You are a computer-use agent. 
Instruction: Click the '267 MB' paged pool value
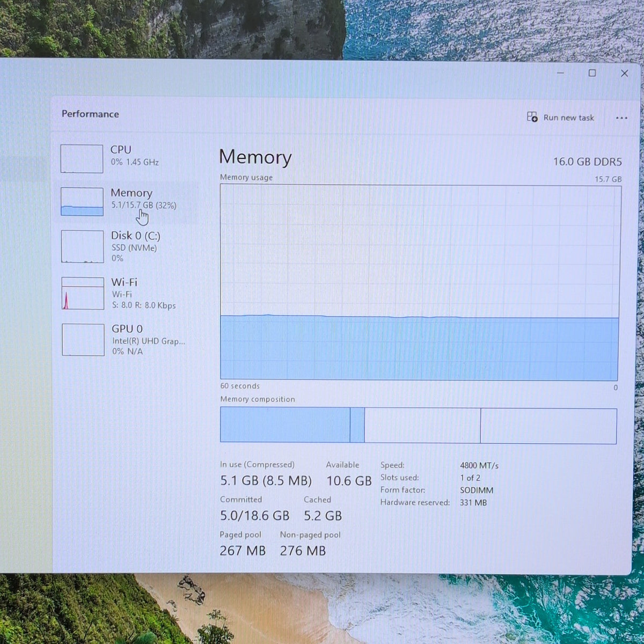tap(243, 551)
